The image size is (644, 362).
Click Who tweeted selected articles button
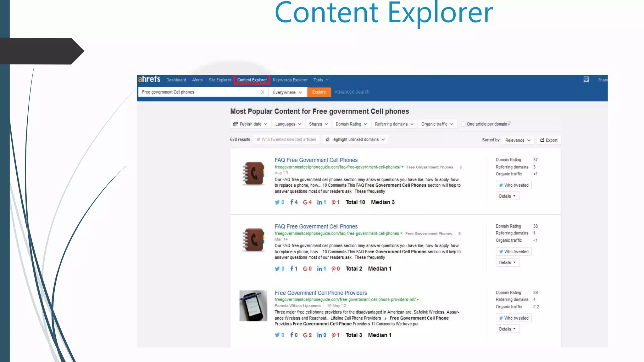pos(286,140)
